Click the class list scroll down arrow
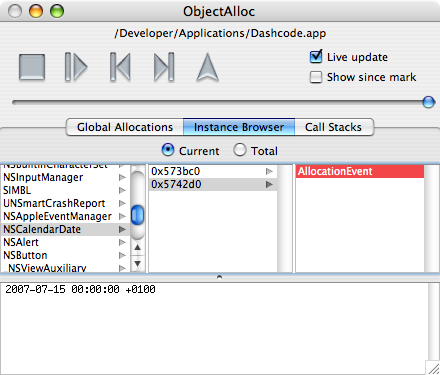 tap(137, 264)
